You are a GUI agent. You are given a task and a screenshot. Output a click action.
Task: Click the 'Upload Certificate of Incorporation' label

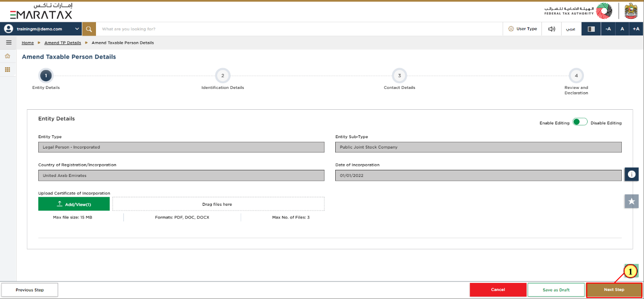click(74, 193)
